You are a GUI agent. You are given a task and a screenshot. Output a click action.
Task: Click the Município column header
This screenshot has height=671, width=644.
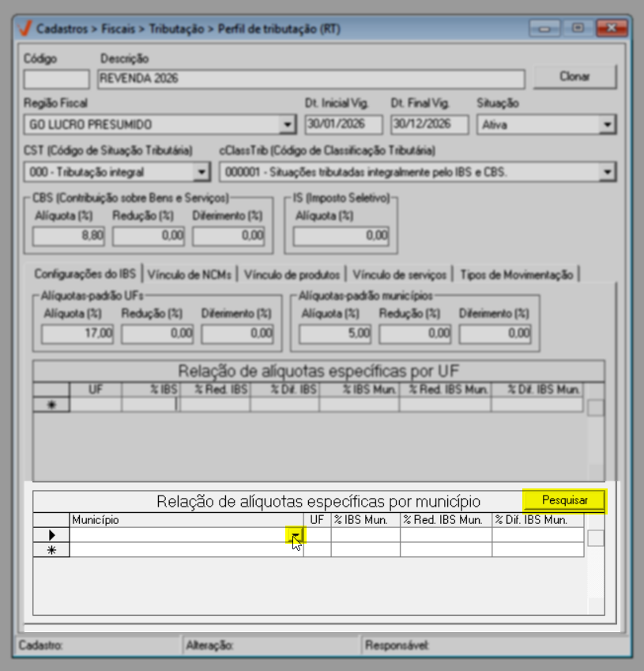pos(186,520)
